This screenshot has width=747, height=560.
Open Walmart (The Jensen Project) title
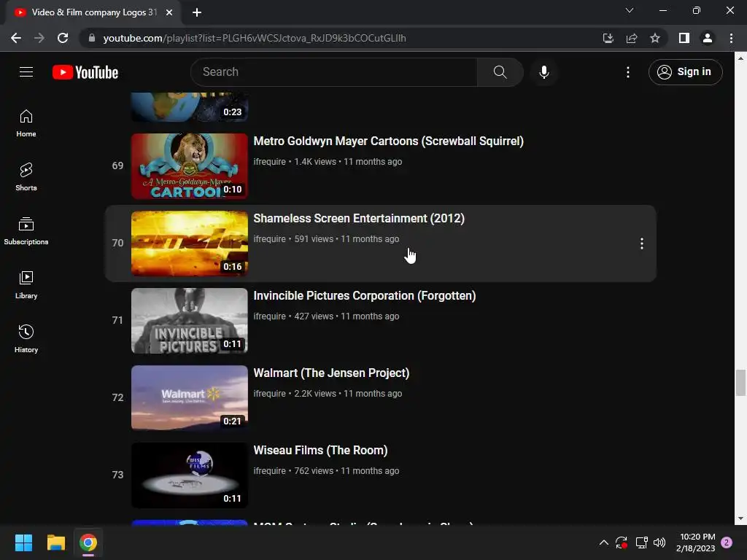[x=331, y=373]
